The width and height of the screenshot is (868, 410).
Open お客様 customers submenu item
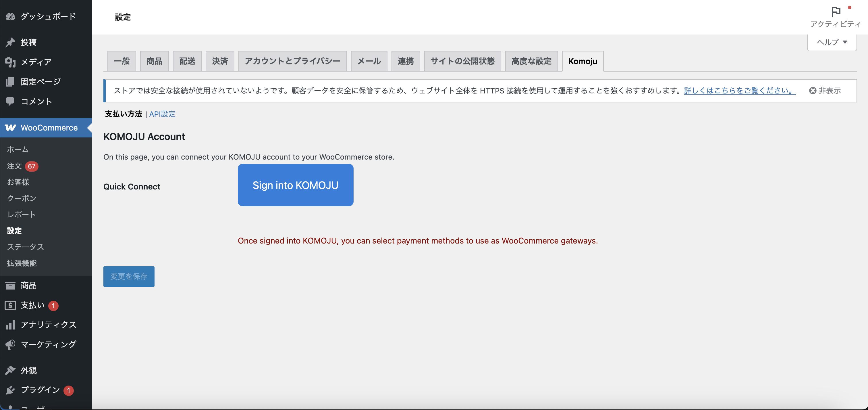[18, 182]
